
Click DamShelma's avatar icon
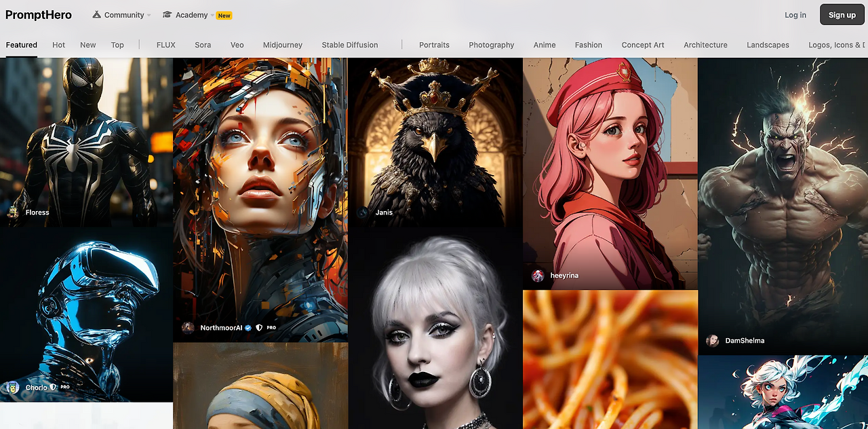pyautogui.click(x=713, y=341)
